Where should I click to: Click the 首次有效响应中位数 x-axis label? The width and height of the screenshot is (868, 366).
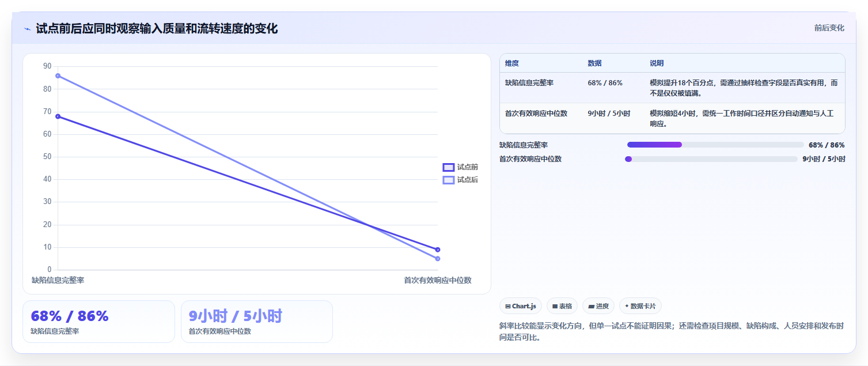click(x=438, y=280)
